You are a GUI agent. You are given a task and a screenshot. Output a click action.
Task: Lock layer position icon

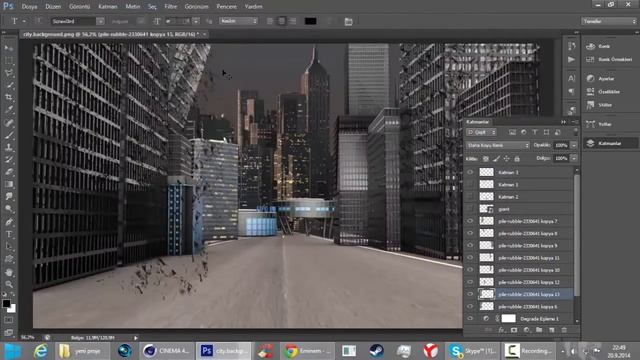[x=507, y=158]
